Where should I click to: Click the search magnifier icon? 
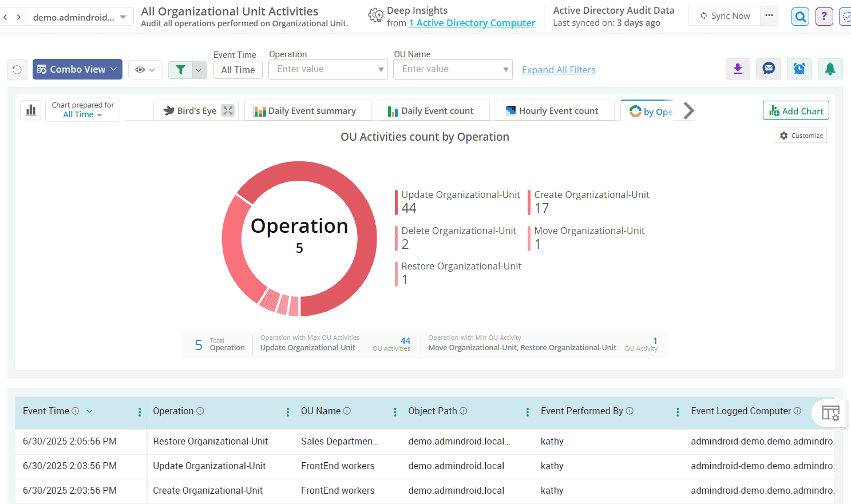[x=800, y=17]
